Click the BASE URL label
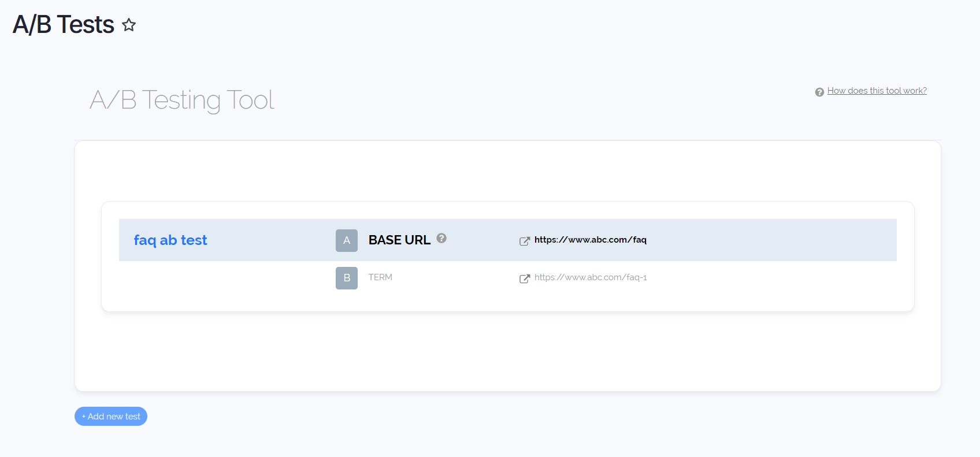The image size is (980, 457). click(x=399, y=240)
